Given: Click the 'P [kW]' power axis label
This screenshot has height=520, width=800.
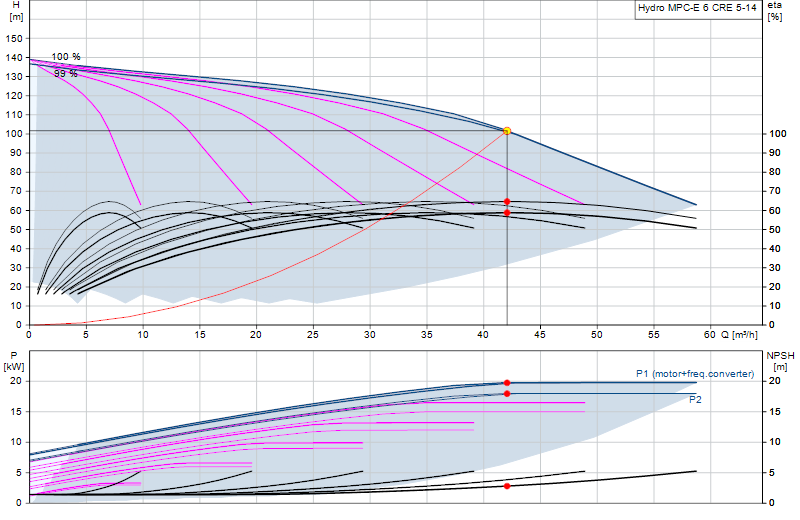Looking at the screenshot, I should (x=14, y=361).
